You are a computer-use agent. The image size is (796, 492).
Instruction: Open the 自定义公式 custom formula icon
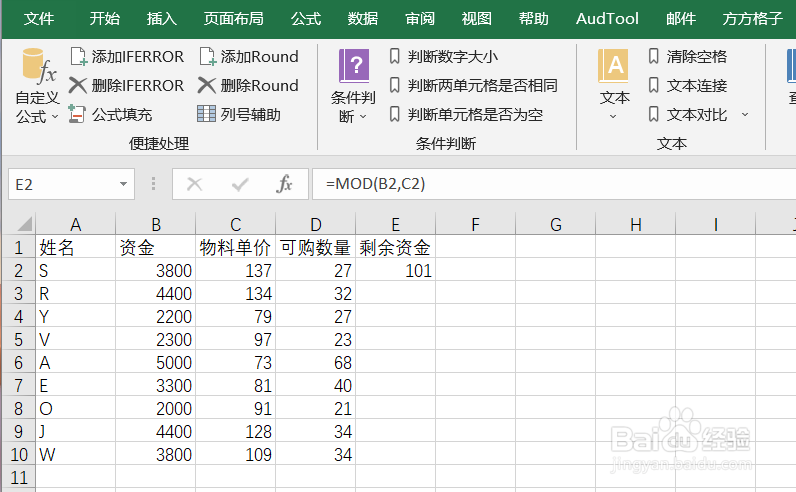coord(38,66)
